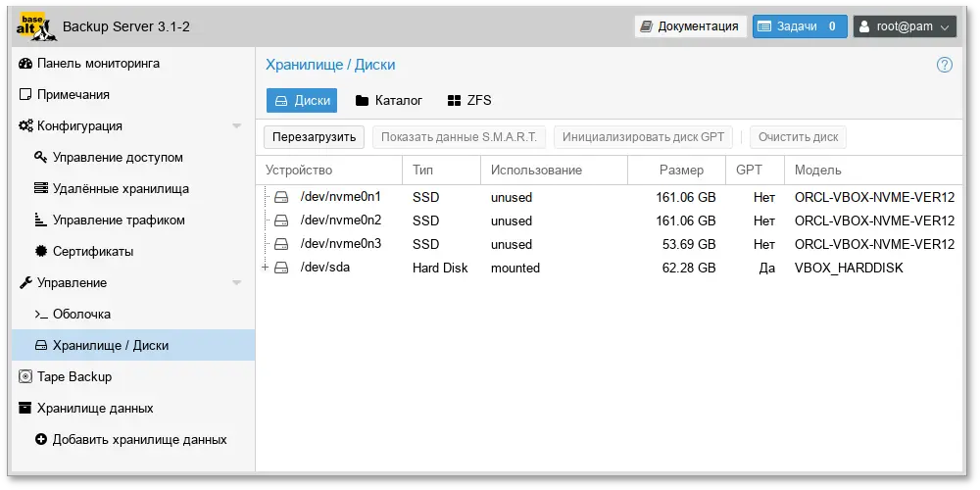Open the Оболочка shell page
The image size is (980, 490).
[x=133, y=315]
